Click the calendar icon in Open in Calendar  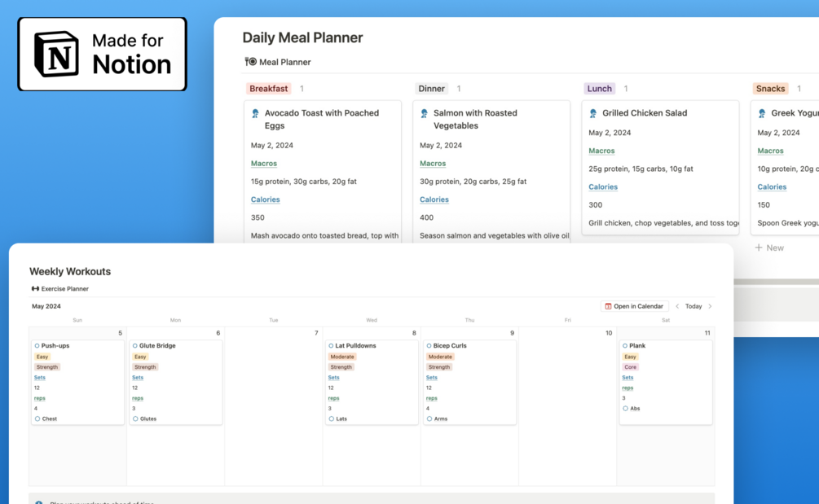(x=607, y=307)
